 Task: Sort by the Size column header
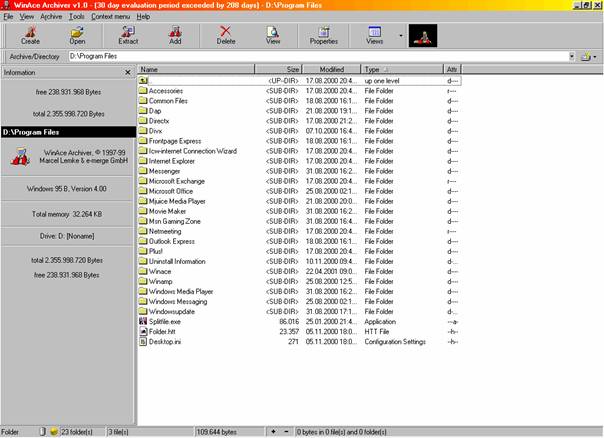[x=278, y=69]
